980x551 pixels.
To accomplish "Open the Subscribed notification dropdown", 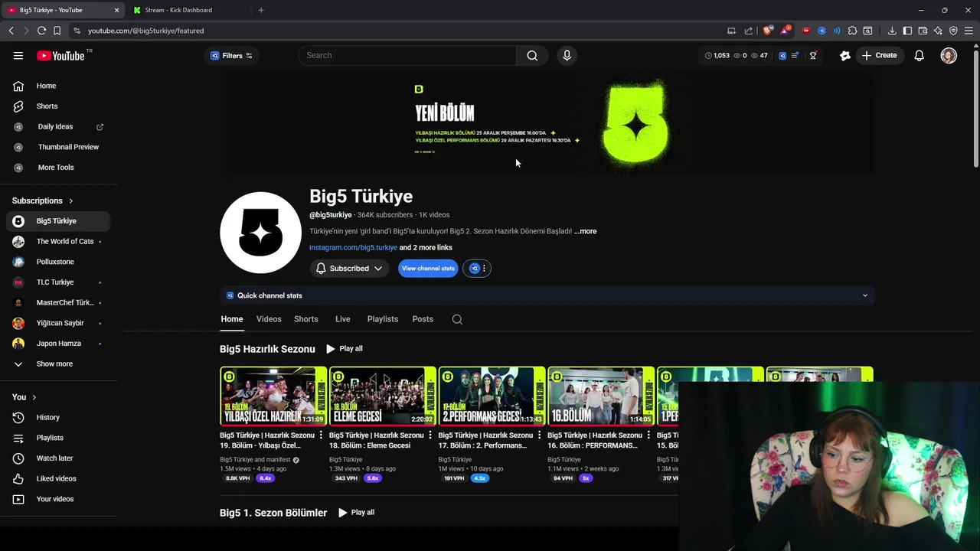I will 349,269.
